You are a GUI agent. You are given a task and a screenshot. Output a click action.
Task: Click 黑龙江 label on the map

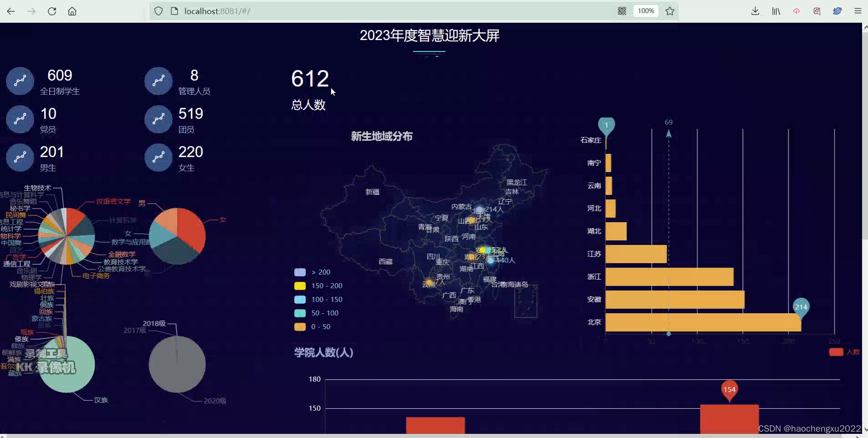coord(517,182)
